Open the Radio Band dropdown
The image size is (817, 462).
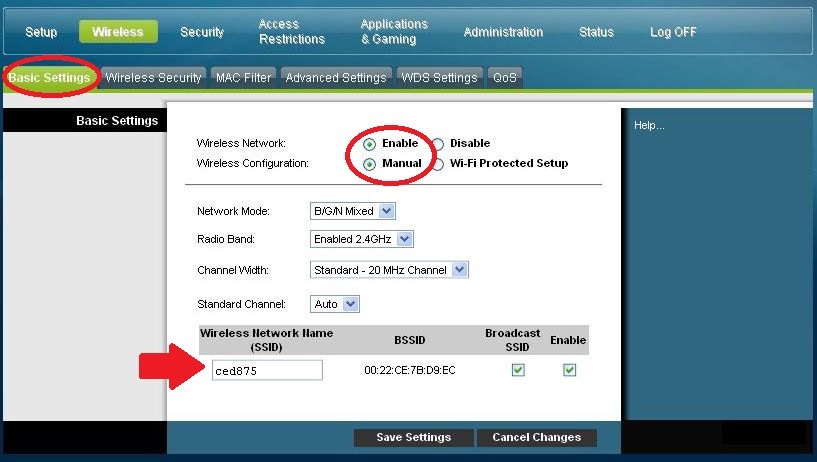pyautogui.click(x=361, y=239)
